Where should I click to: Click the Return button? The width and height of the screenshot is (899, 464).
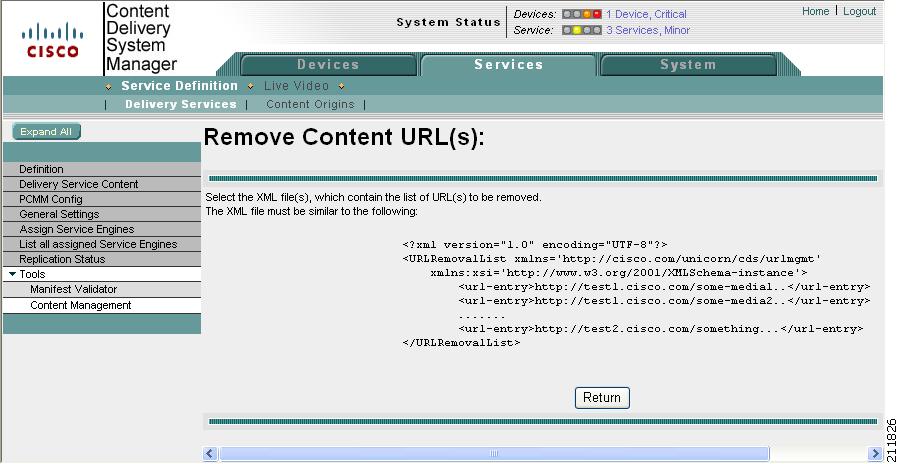click(x=602, y=398)
